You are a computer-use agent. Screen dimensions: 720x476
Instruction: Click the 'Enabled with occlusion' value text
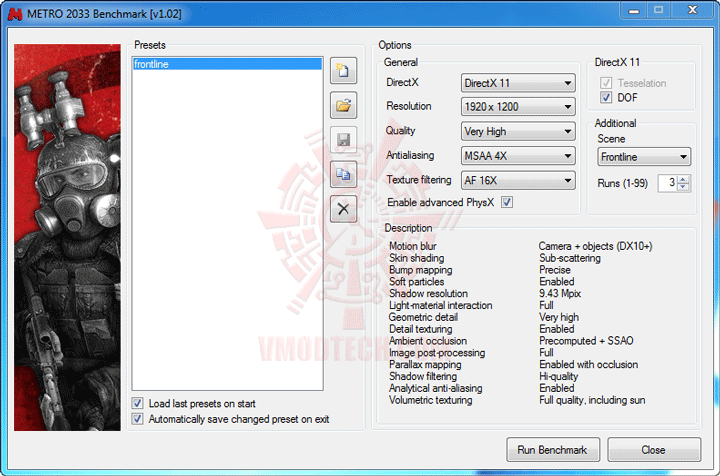(x=588, y=365)
